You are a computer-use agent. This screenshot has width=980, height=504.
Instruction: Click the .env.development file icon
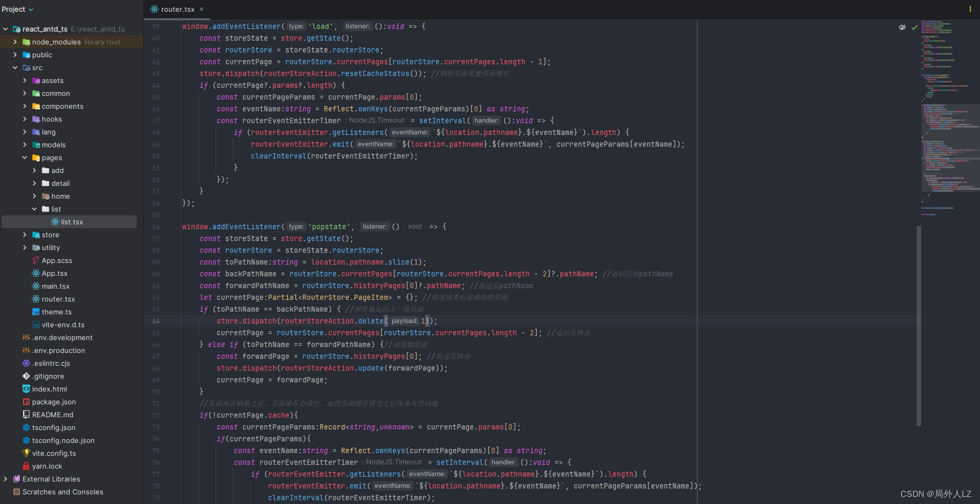tap(26, 337)
